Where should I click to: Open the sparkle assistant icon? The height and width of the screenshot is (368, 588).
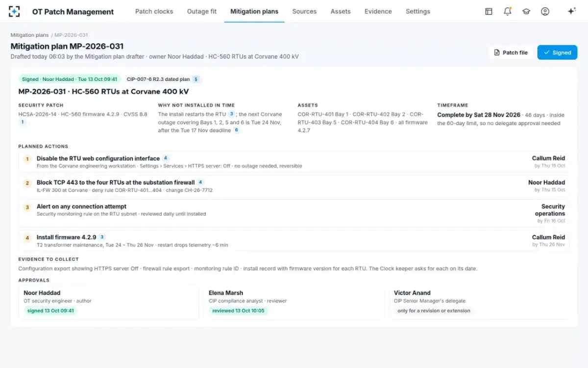click(571, 11)
